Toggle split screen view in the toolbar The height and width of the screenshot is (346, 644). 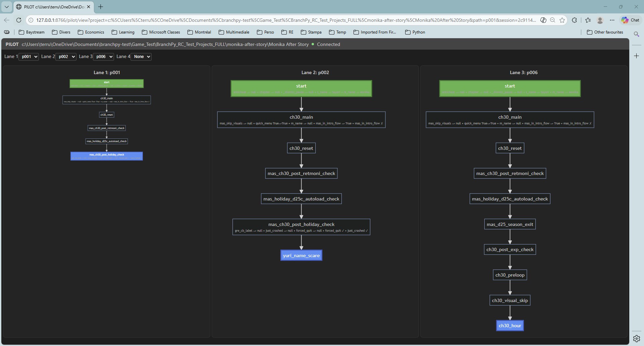(x=543, y=20)
